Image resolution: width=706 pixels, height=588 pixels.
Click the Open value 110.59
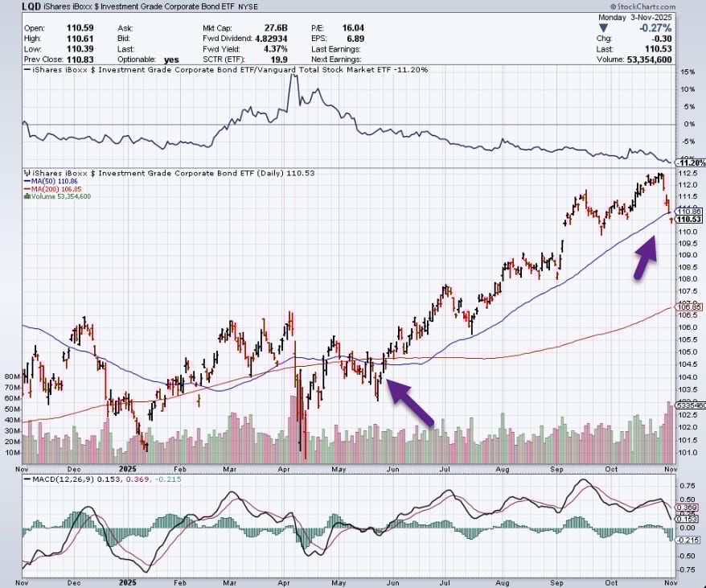(x=80, y=28)
